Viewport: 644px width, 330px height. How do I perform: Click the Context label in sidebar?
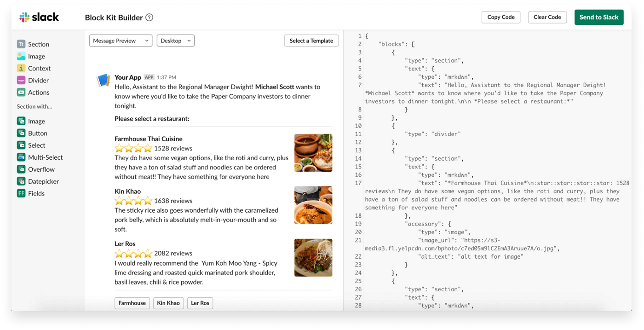pyautogui.click(x=40, y=68)
